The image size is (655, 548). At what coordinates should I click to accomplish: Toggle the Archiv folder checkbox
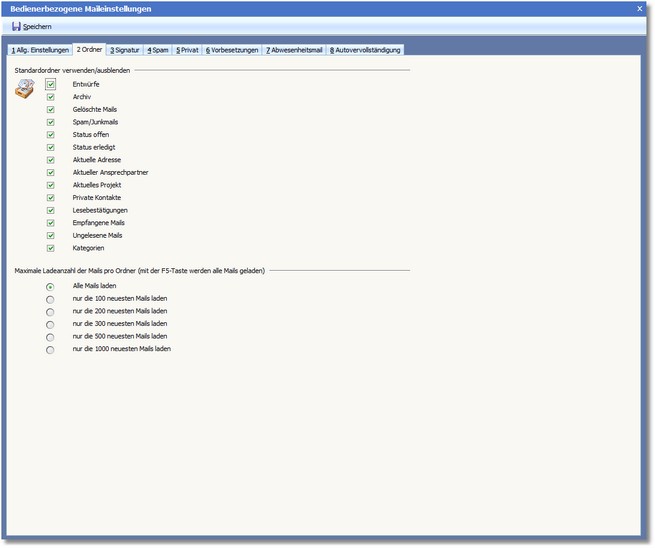point(50,97)
